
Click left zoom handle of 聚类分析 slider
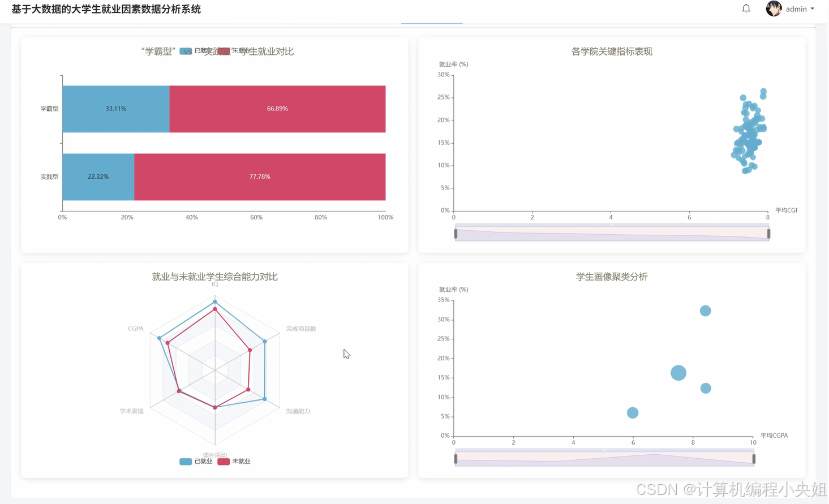click(456, 459)
